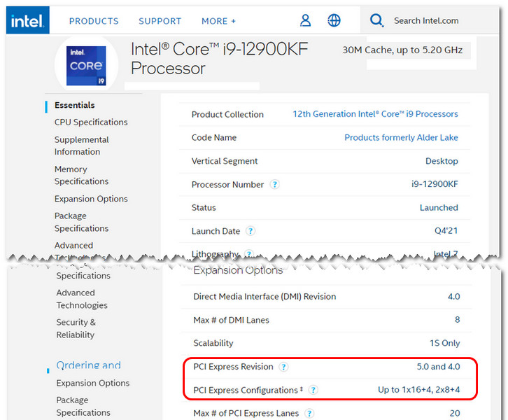This screenshot has width=508, height=420.
Task: Click the i9-12900KF processor number value
Action: pos(435,184)
